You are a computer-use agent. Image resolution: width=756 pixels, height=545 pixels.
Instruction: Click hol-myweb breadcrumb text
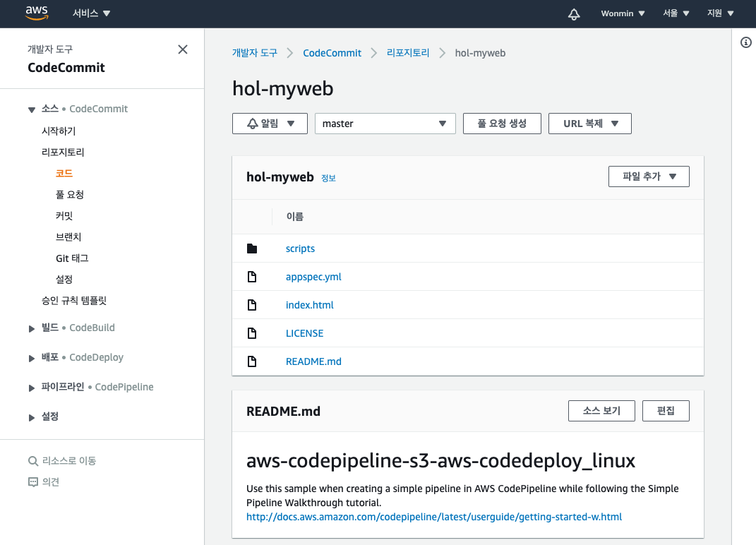[x=480, y=53]
